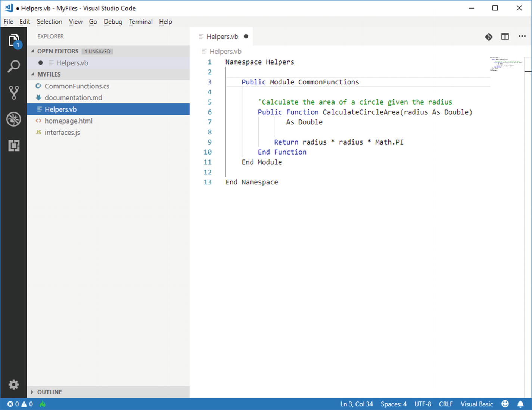Click the errors and warnings status indicator
Image resolution: width=532 pixels, height=410 pixels.
point(20,404)
